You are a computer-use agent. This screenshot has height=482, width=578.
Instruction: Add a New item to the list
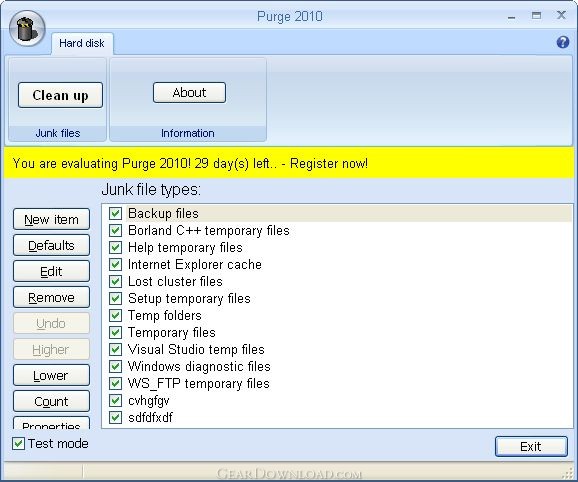point(51,220)
